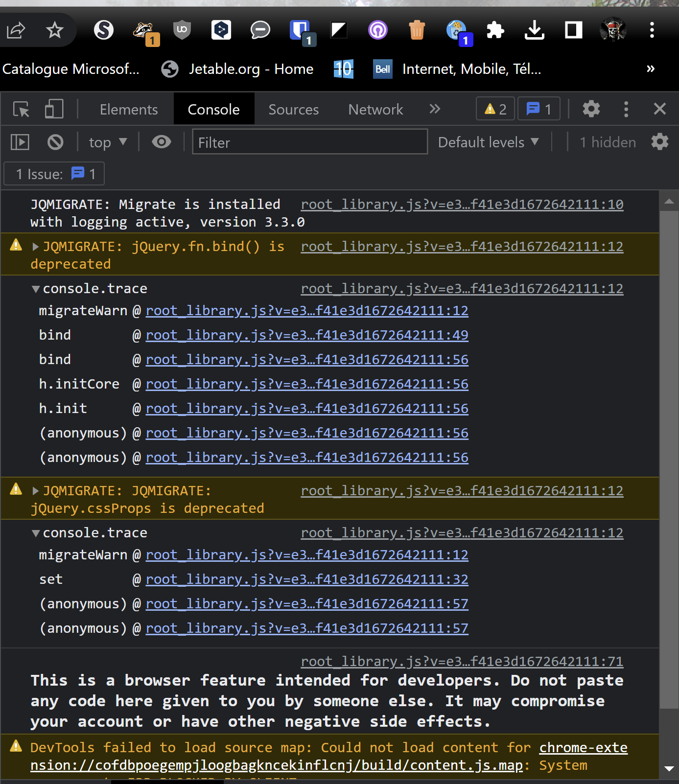Open the browser Downloads icon
The width and height of the screenshot is (679, 784).
pyautogui.click(x=535, y=30)
